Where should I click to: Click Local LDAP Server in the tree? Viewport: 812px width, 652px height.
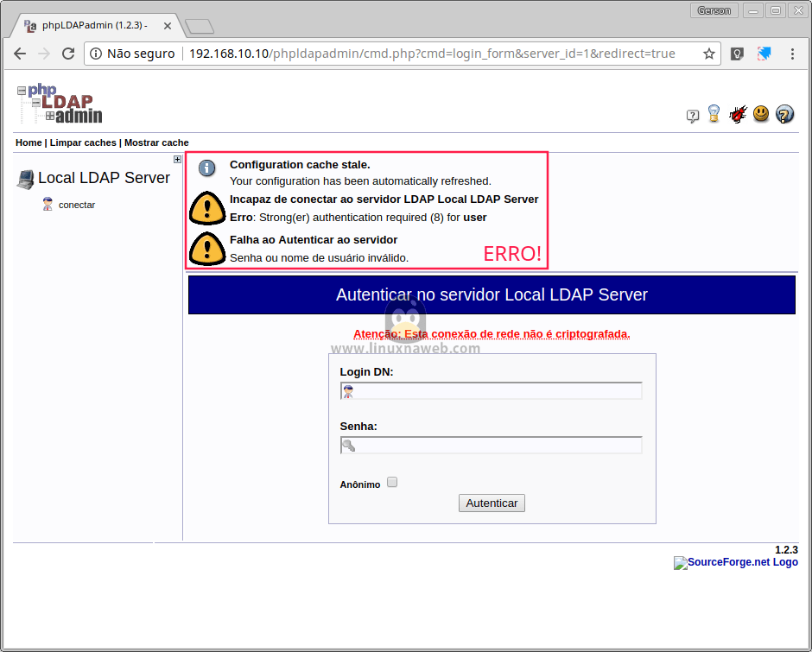[x=104, y=178]
